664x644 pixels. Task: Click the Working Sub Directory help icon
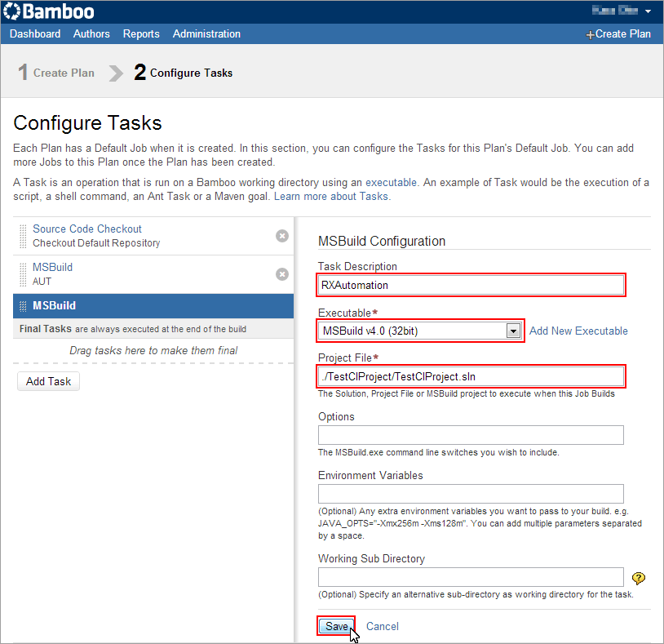coord(638,578)
